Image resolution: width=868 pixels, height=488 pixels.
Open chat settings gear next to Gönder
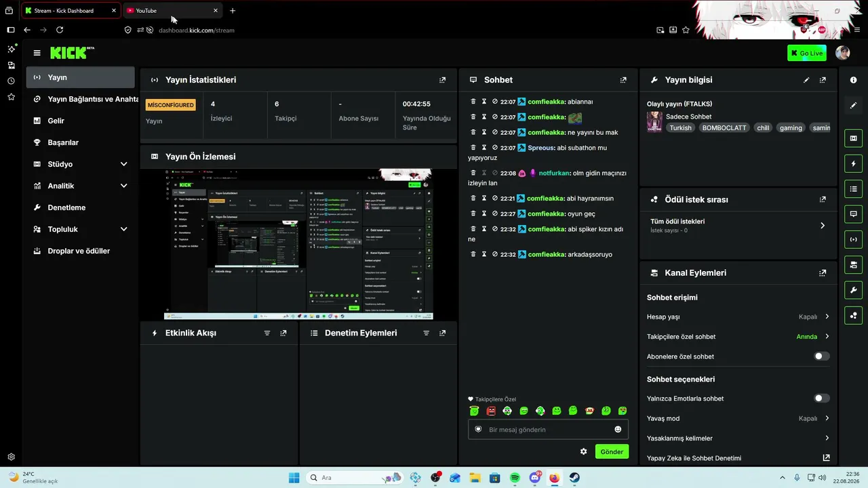(583, 451)
